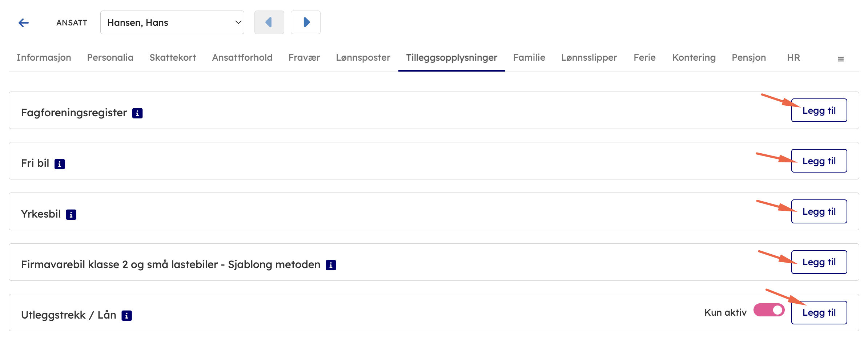Add entry to Fagforeningsregister with Legg til
Image resolution: width=868 pixels, height=348 pixels.
(x=819, y=110)
